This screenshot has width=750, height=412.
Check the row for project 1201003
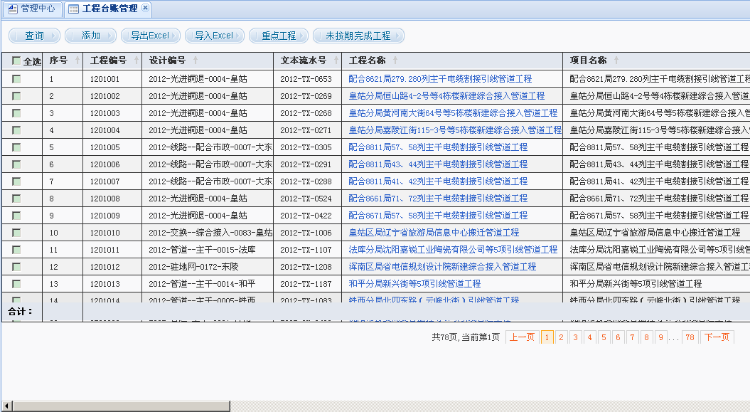(x=16, y=113)
